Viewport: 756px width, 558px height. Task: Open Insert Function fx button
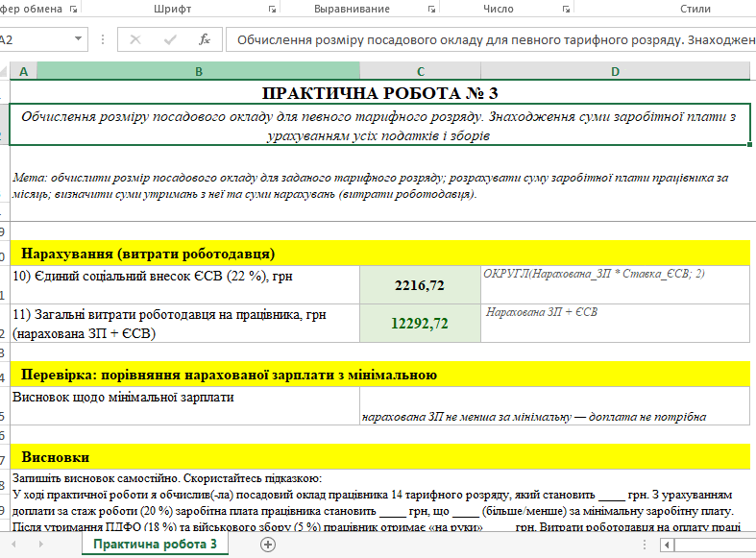pos(205,39)
